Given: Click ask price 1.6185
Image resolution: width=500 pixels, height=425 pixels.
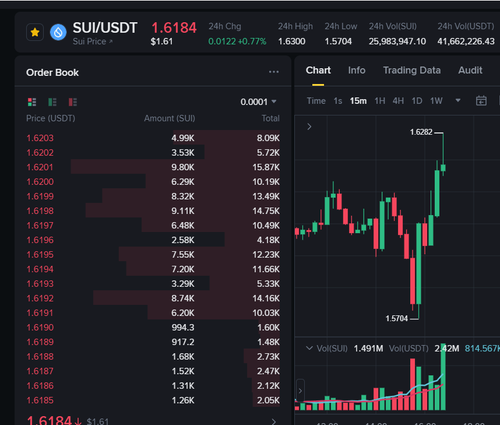Looking at the screenshot, I should pyautogui.click(x=40, y=400).
